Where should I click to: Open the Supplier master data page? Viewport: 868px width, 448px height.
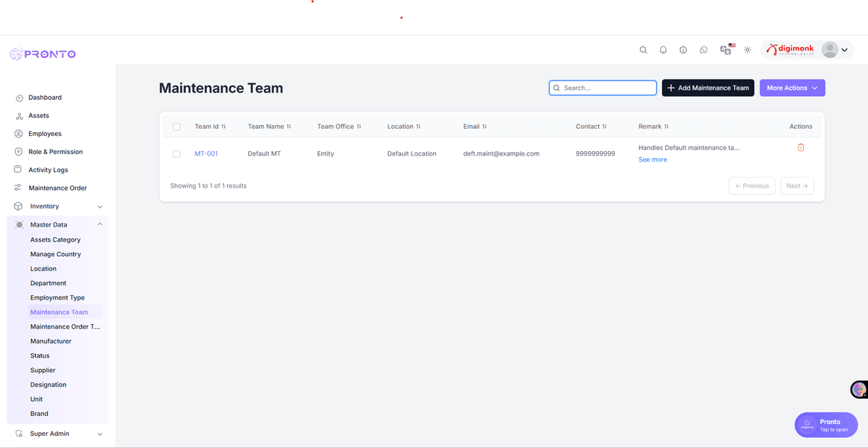pos(42,370)
